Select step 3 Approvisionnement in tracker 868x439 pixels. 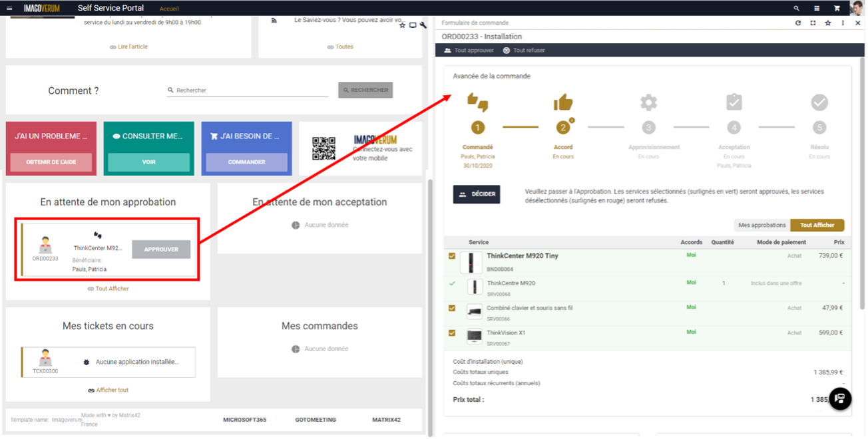[648, 128]
